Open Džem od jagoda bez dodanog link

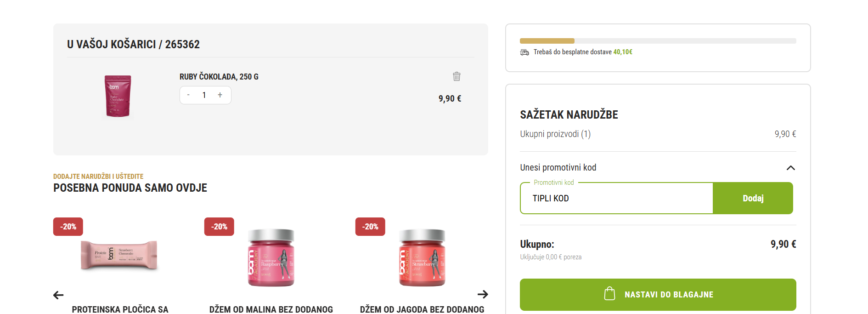[422, 309]
